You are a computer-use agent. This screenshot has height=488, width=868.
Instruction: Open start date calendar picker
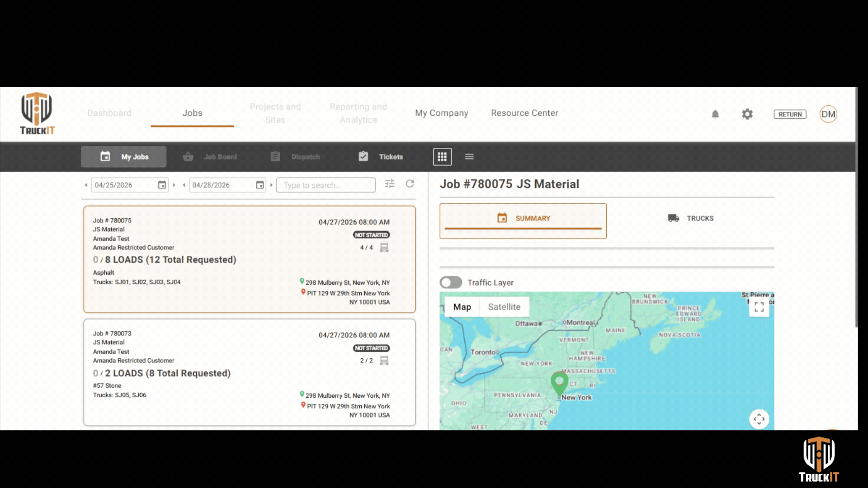point(162,185)
